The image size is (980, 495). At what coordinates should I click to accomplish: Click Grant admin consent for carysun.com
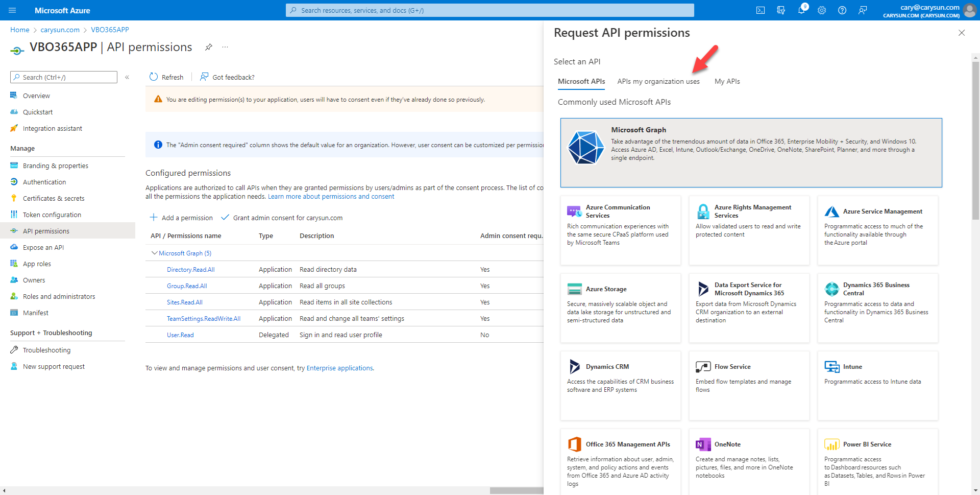click(282, 218)
